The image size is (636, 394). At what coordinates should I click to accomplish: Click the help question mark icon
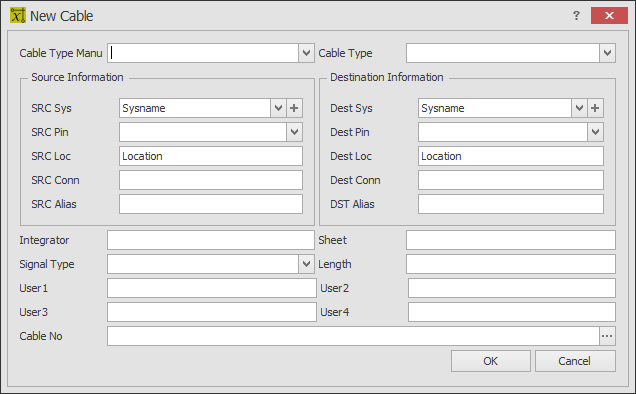point(576,16)
